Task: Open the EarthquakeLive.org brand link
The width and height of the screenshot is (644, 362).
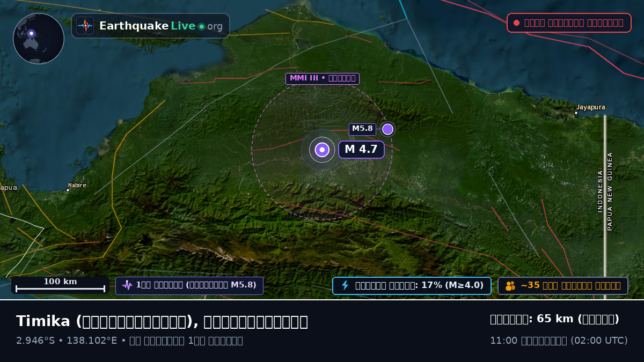Action: point(150,26)
